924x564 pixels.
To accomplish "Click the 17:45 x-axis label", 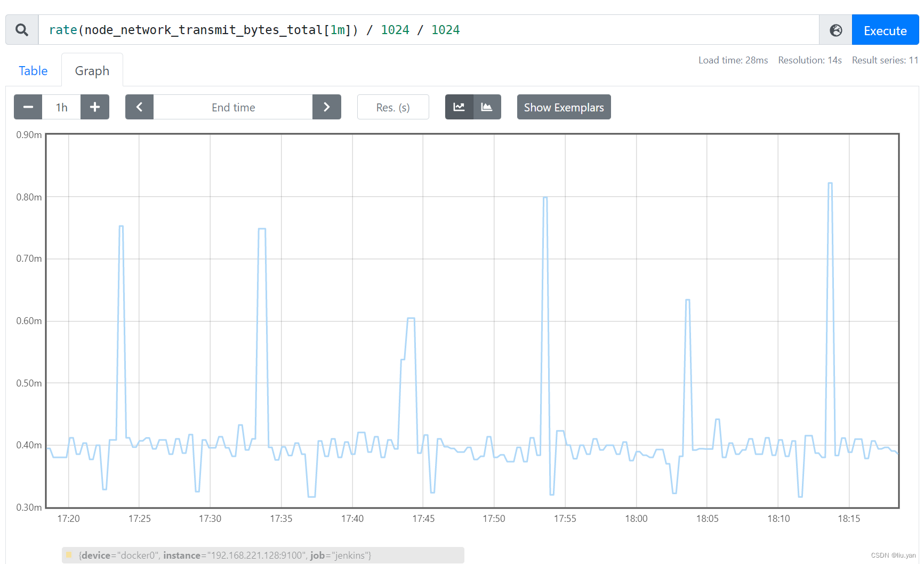I will (423, 519).
